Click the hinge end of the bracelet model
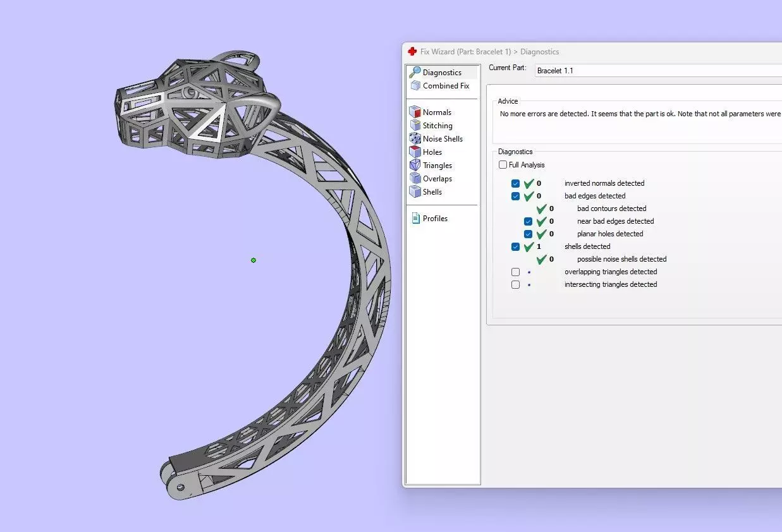Image resolution: width=782 pixels, height=532 pixels. [180, 480]
